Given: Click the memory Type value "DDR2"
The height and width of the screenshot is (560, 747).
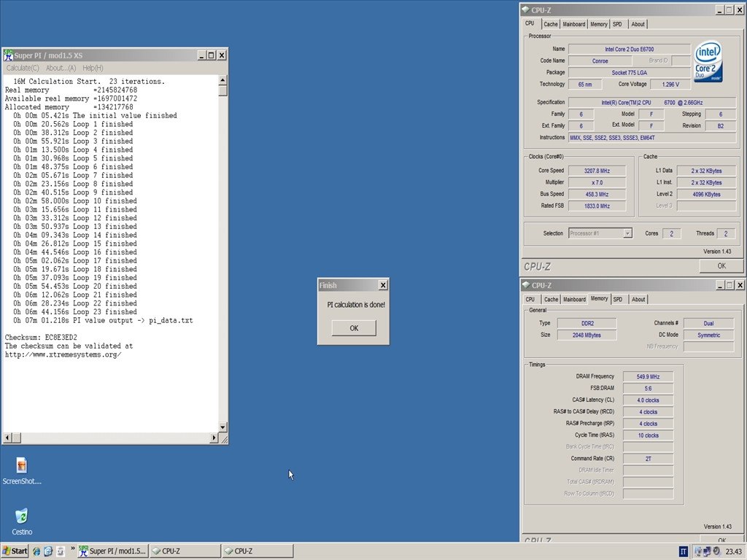Looking at the screenshot, I should [x=587, y=323].
